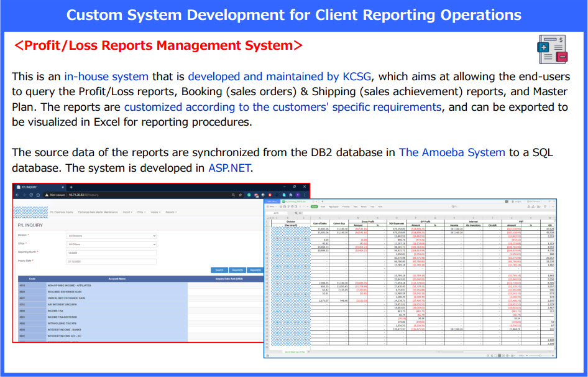Click the Inquiry Date input field
Screen dimensions: 588x377
111,261
